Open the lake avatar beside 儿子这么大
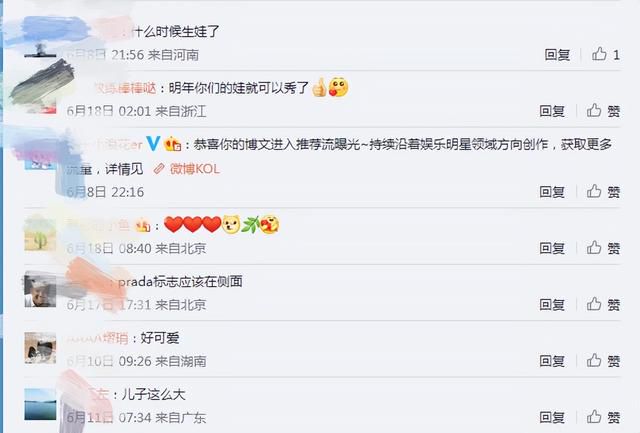 (x=40, y=404)
